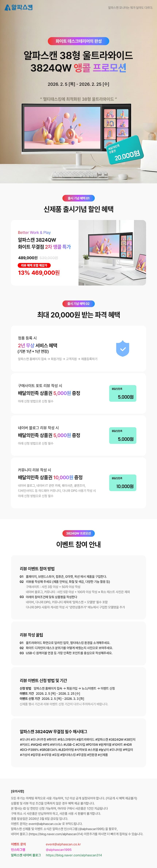Viewport: 157px width, 868px height.
Task: Select the 출시 기념 혜택 02 badge
Action: pyautogui.click(x=78, y=304)
